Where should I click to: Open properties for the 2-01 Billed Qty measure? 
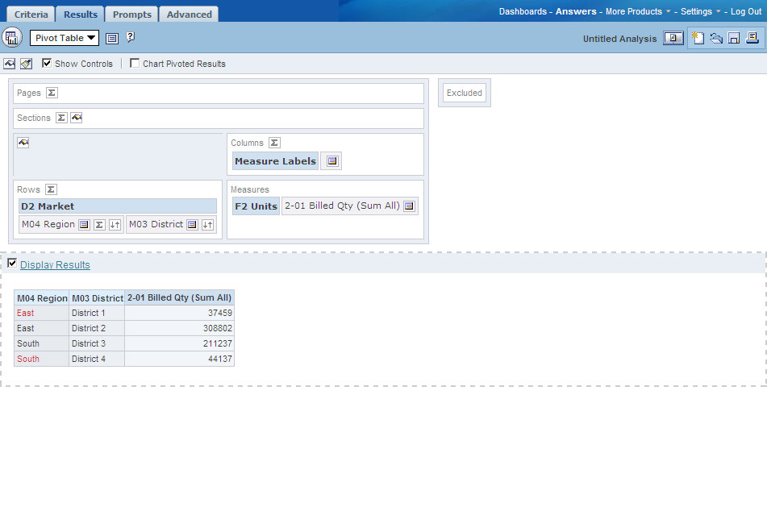tap(410, 206)
